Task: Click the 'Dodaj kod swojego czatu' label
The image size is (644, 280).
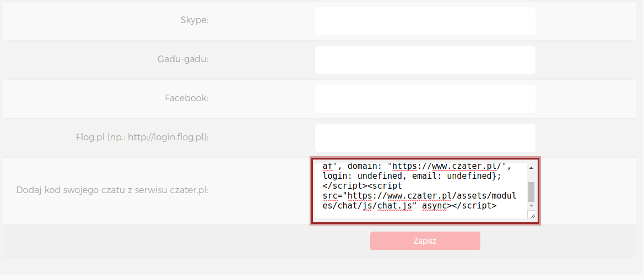Action: click(112, 191)
